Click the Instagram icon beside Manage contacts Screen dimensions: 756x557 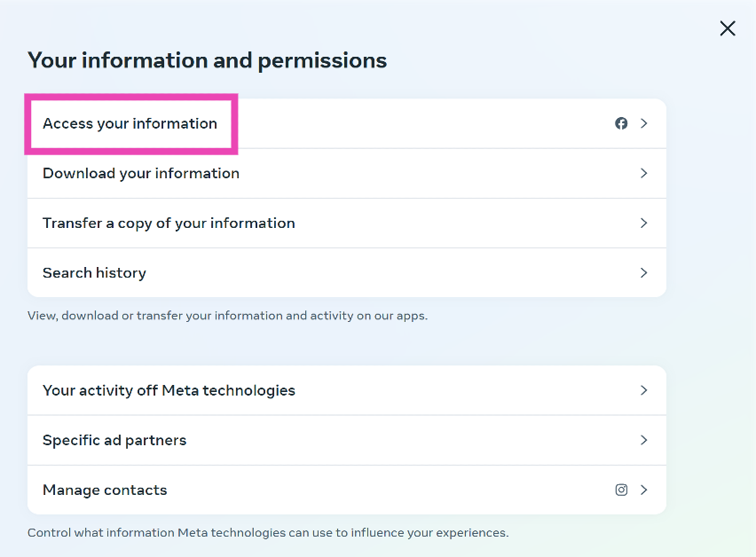pos(621,490)
